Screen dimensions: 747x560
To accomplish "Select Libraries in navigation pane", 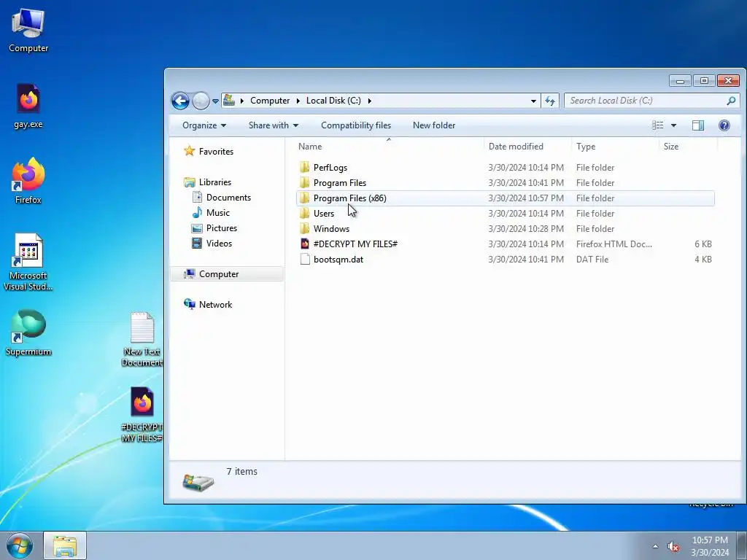I will (x=208, y=182).
